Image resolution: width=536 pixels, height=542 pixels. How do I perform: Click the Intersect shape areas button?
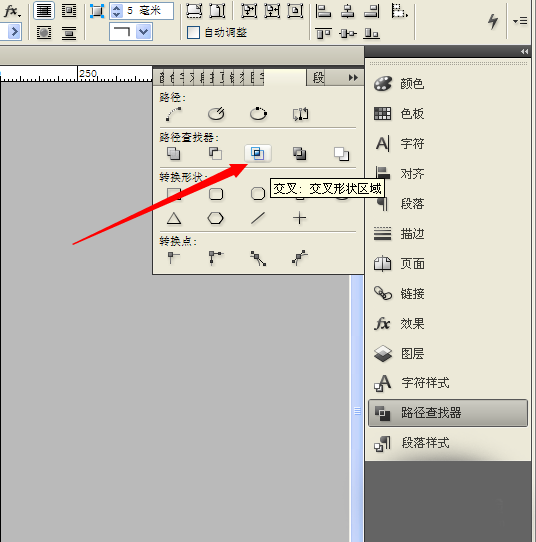pyautogui.click(x=258, y=153)
